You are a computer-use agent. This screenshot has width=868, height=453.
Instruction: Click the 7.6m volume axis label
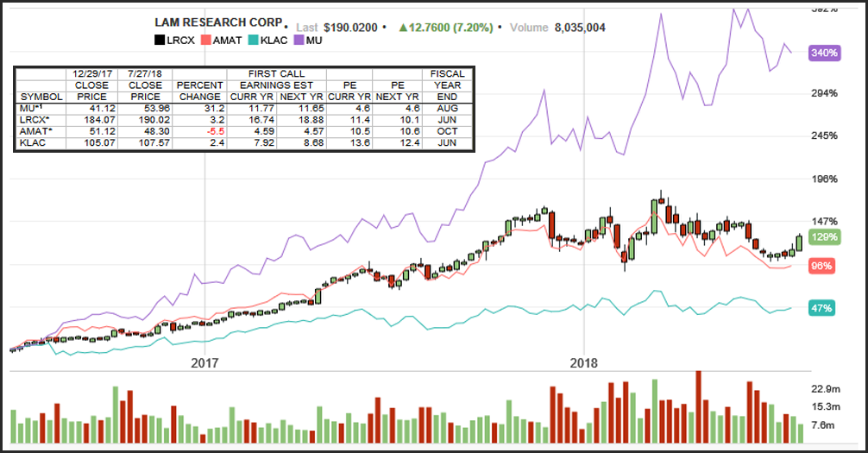click(x=822, y=425)
